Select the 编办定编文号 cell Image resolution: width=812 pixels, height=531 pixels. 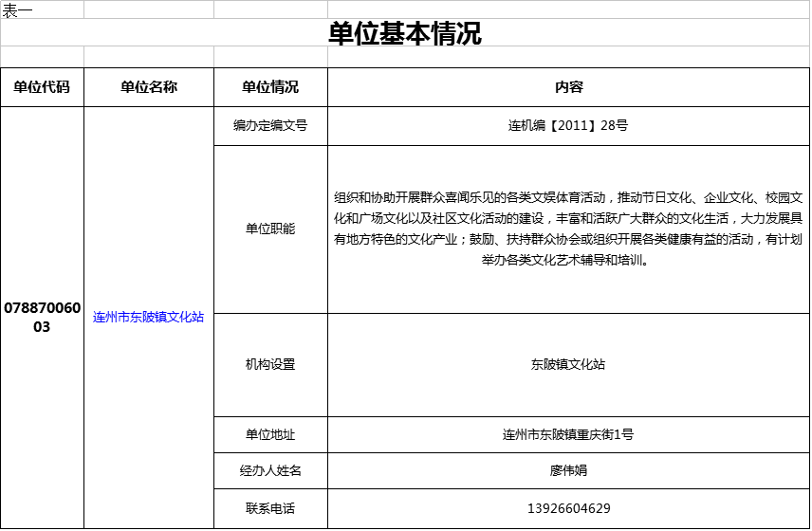pos(271,126)
